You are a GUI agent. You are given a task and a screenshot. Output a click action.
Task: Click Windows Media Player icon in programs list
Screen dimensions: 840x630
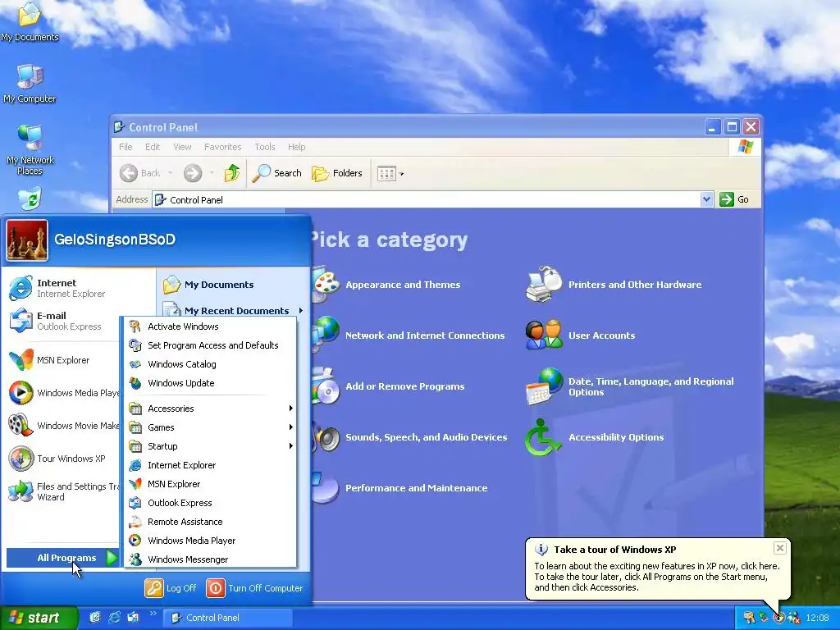tap(135, 541)
